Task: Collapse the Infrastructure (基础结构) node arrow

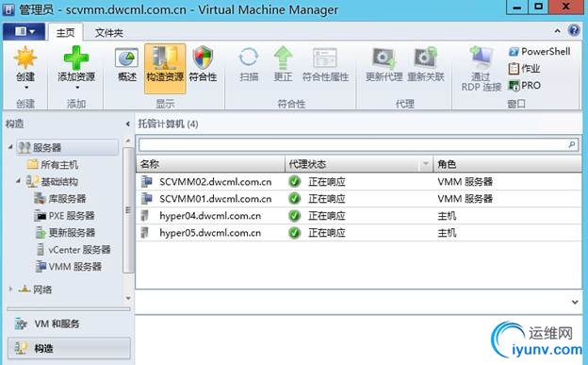Action: click(x=19, y=181)
